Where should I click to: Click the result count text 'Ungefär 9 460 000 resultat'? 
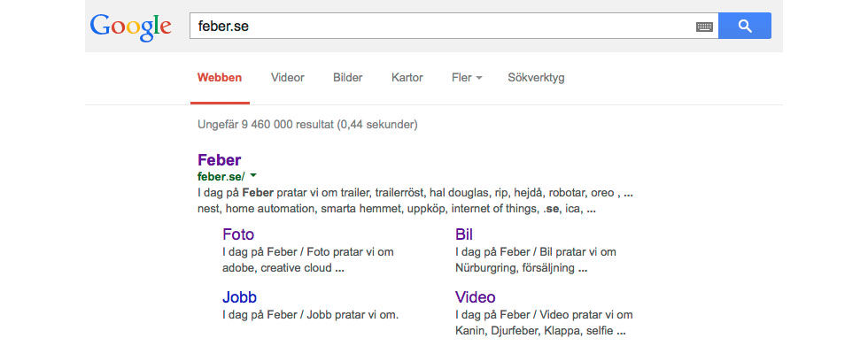(x=266, y=125)
